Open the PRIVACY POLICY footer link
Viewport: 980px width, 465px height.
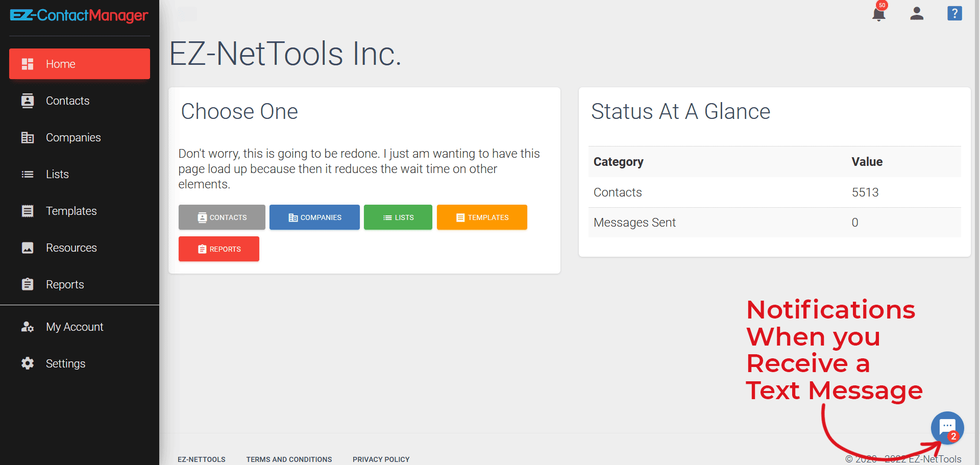381,459
